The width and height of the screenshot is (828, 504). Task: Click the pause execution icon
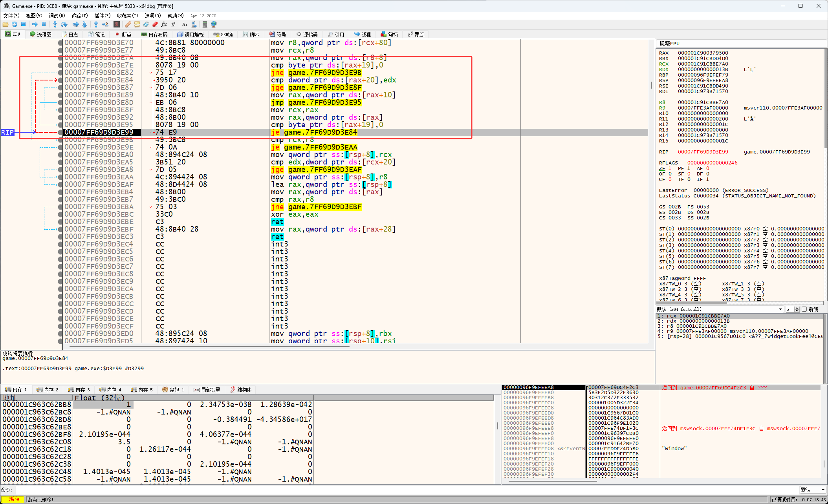tap(44, 24)
